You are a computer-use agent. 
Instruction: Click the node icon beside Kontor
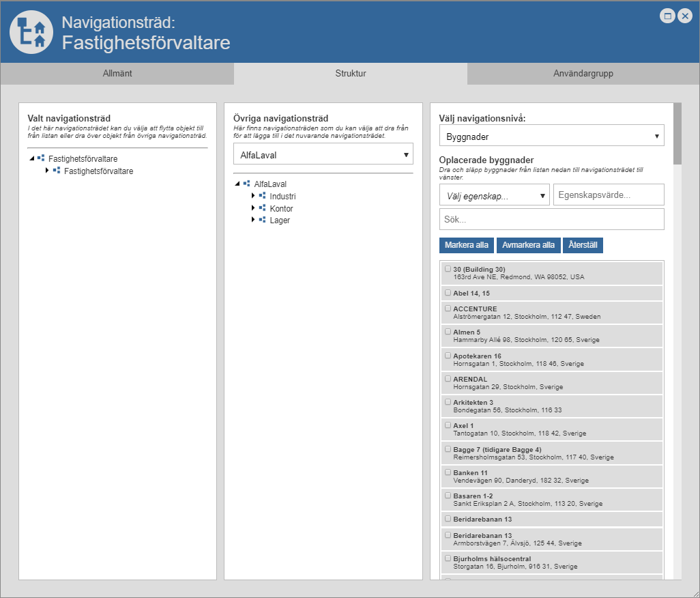coord(262,208)
